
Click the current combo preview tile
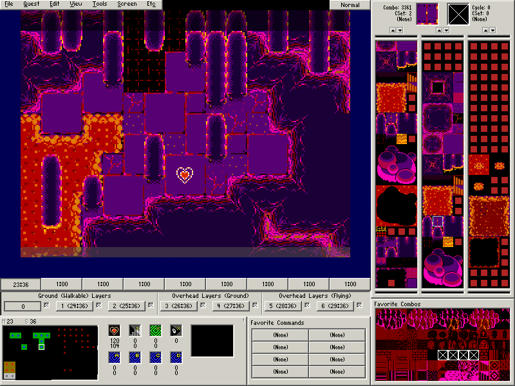coord(427,14)
